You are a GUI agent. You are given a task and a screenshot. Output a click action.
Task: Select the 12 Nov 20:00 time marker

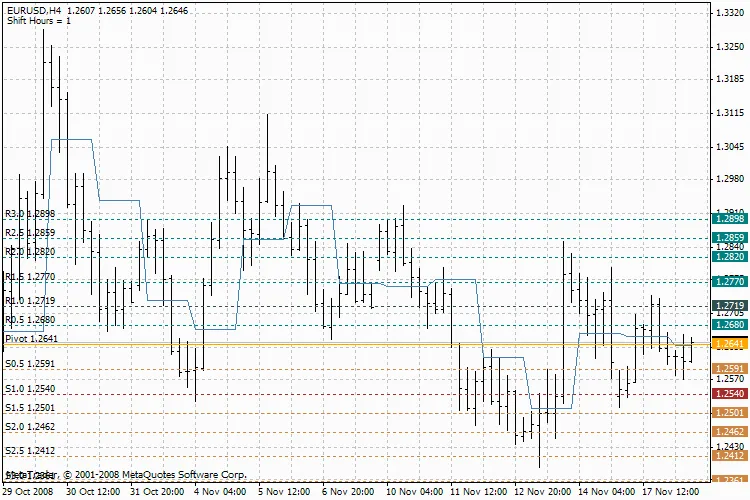pyautogui.click(x=543, y=492)
